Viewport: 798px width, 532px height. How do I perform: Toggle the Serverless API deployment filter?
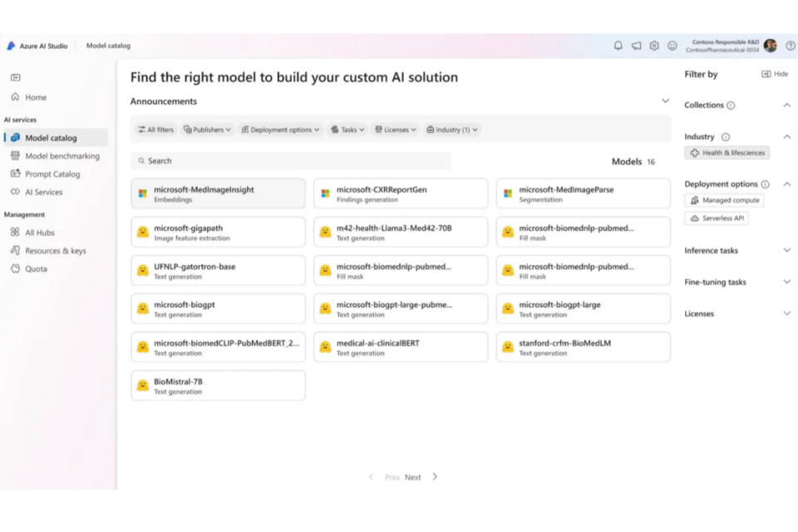pos(718,219)
